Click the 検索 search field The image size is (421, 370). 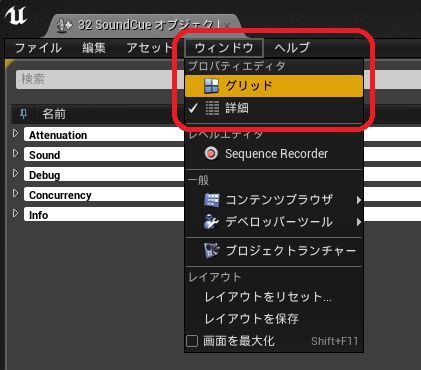point(100,79)
